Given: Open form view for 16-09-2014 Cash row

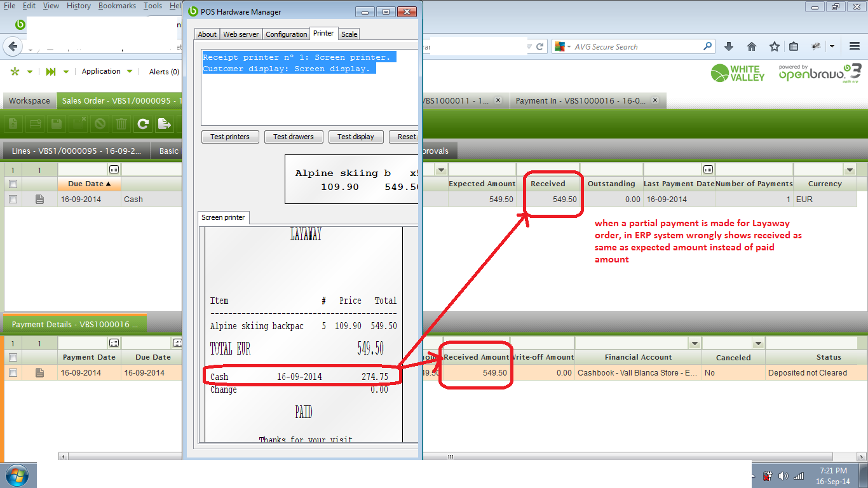Looking at the screenshot, I should coord(39,200).
